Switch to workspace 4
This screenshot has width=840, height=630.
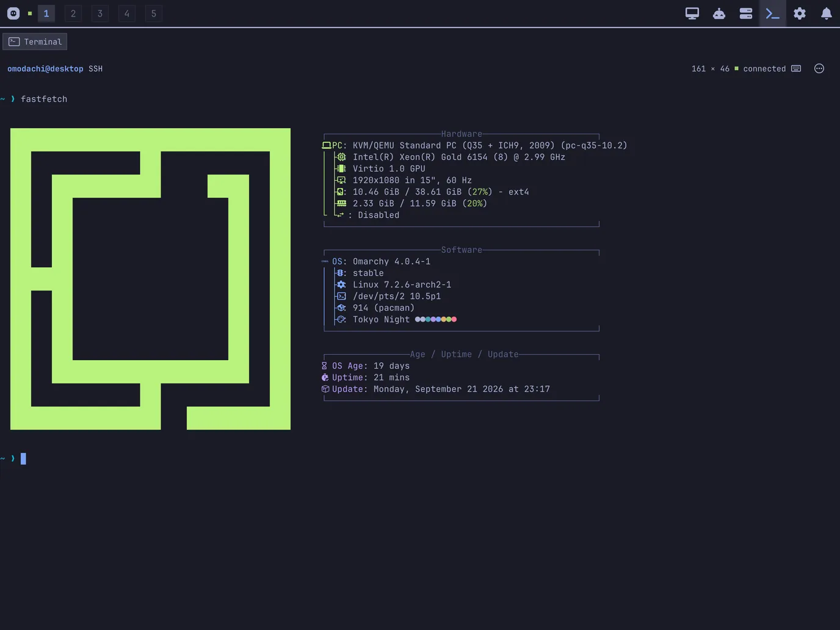pos(127,13)
